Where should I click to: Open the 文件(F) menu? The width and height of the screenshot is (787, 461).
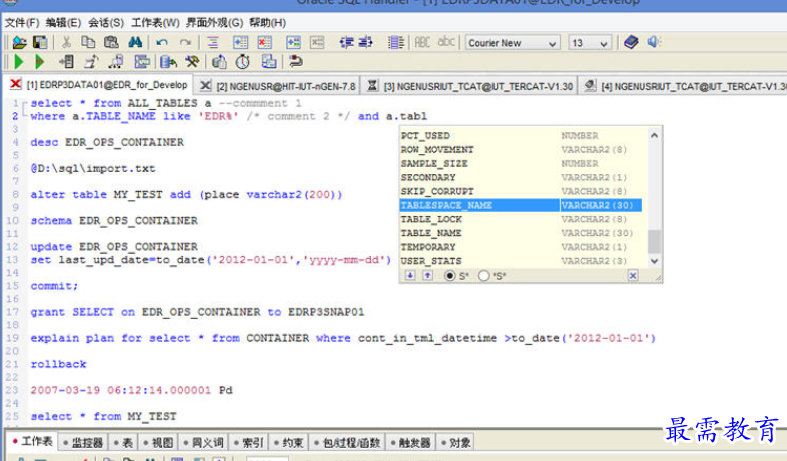coord(22,23)
